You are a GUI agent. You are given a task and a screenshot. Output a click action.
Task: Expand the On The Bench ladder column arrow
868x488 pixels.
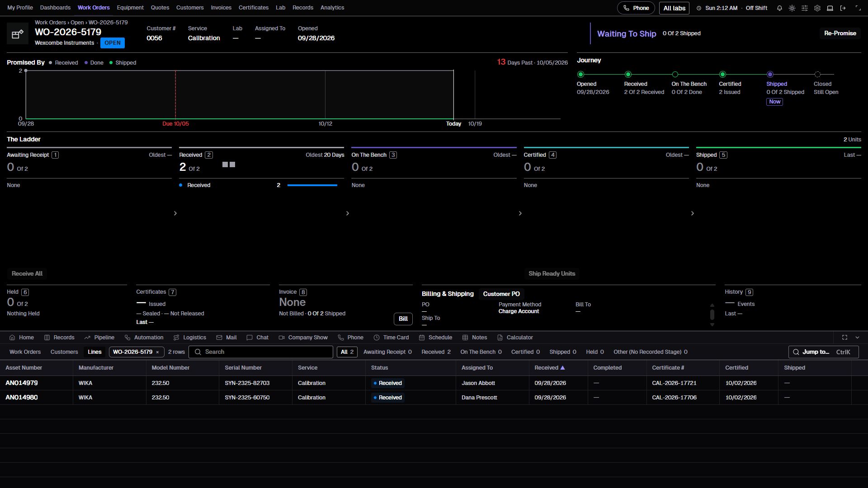point(520,213)
